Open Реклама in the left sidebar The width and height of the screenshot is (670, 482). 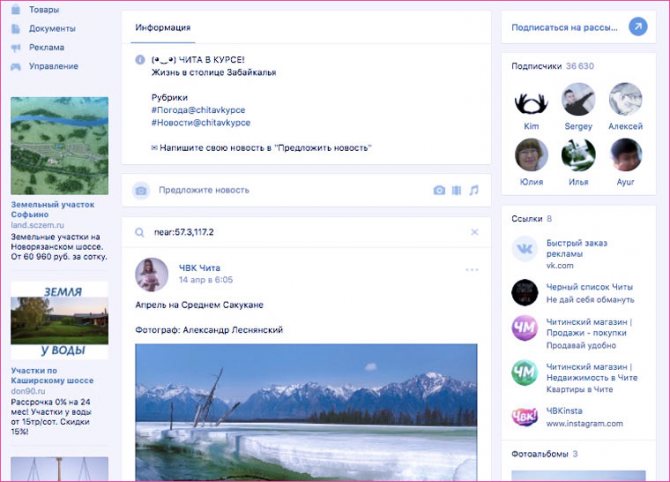click(47, 47)
